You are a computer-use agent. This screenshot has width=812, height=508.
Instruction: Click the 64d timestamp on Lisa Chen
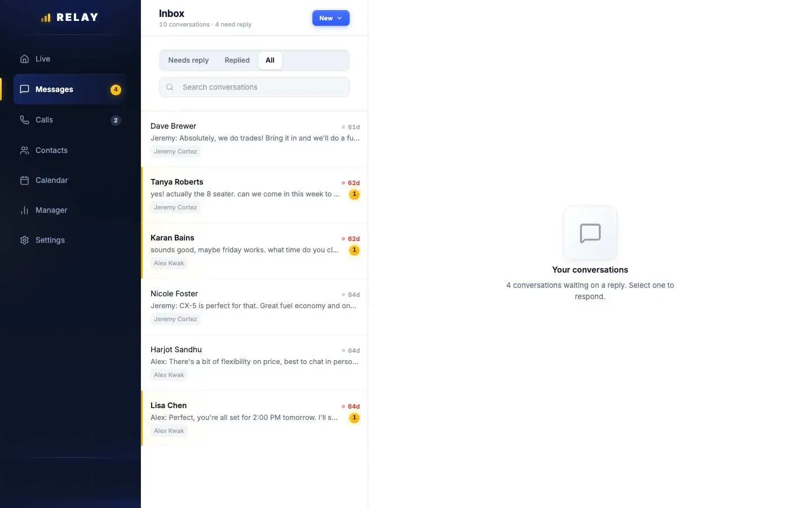[354, 406]
